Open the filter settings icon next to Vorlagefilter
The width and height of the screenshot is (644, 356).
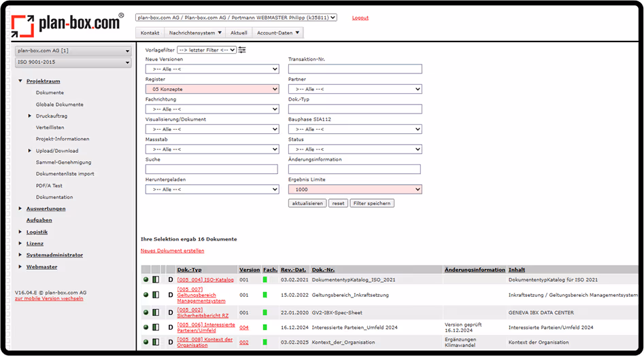tap(242, 50)
